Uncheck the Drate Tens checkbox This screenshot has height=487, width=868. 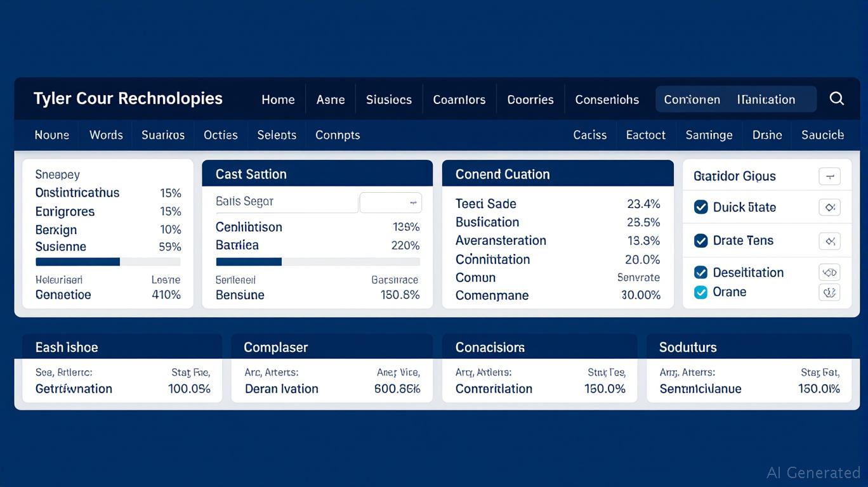700,241
